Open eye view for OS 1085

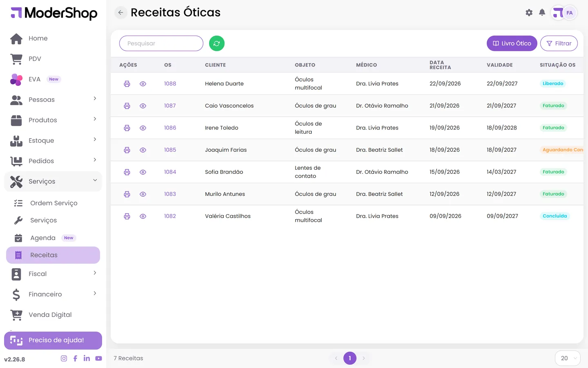pos(143,150)
